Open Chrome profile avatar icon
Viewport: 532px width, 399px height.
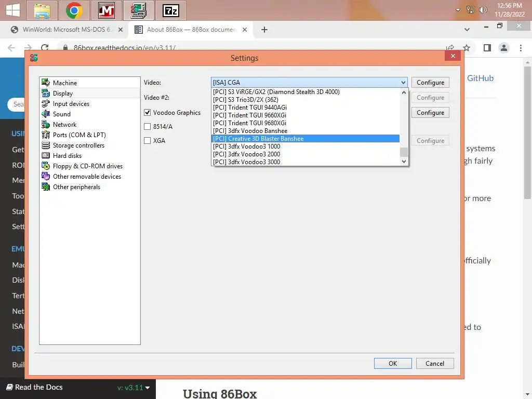504,48
